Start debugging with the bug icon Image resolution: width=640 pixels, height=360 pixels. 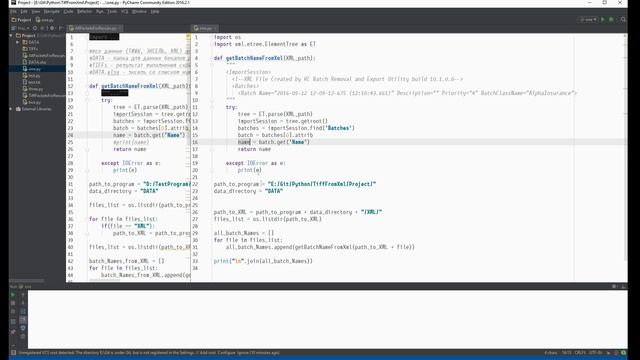point(611,20)
